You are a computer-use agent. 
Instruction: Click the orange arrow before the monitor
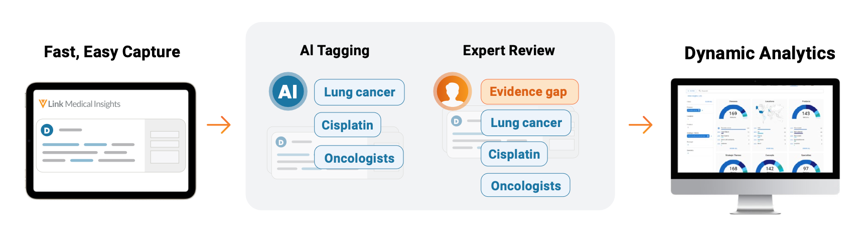641,125
